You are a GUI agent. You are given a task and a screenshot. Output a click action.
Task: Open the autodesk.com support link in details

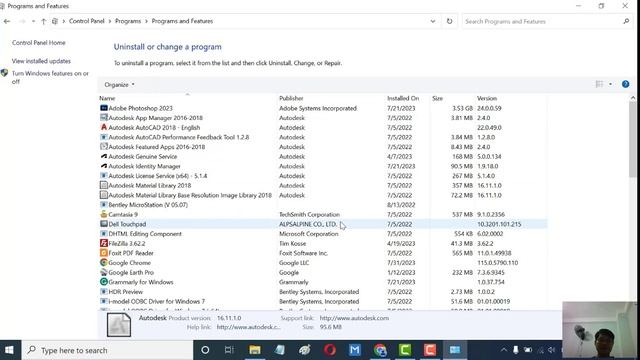coord(354,318)
